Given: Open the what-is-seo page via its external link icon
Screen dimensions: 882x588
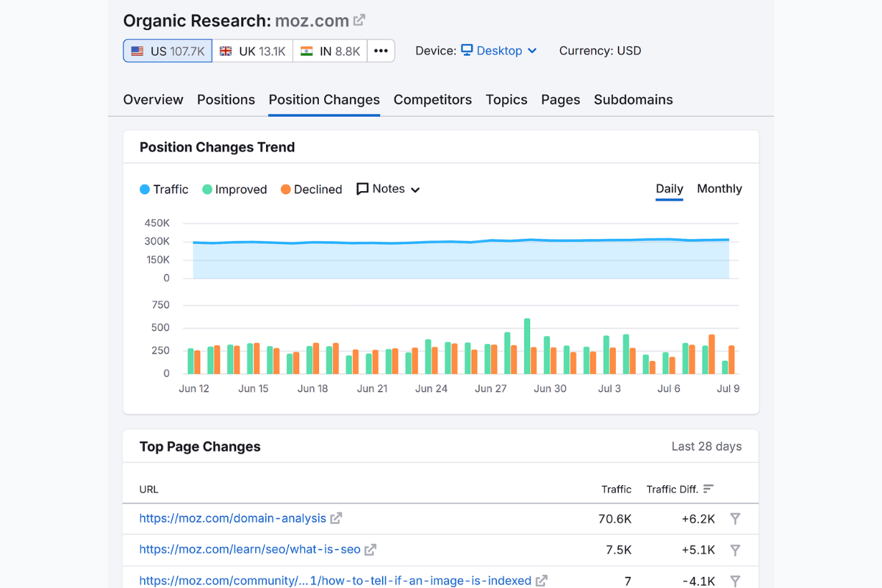Looking at the screenshot, I should tap(370, 549).
